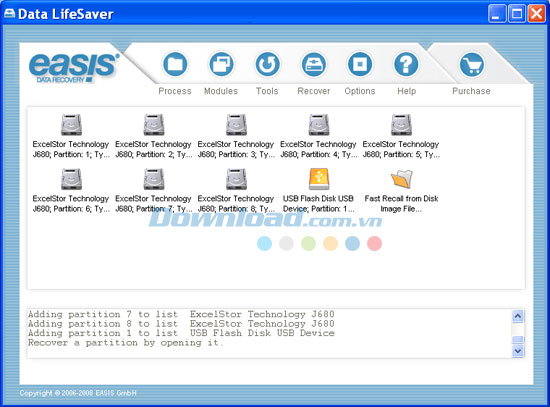Click the Recover label
This screenshot has width=550, height=407.
point(314,91)
